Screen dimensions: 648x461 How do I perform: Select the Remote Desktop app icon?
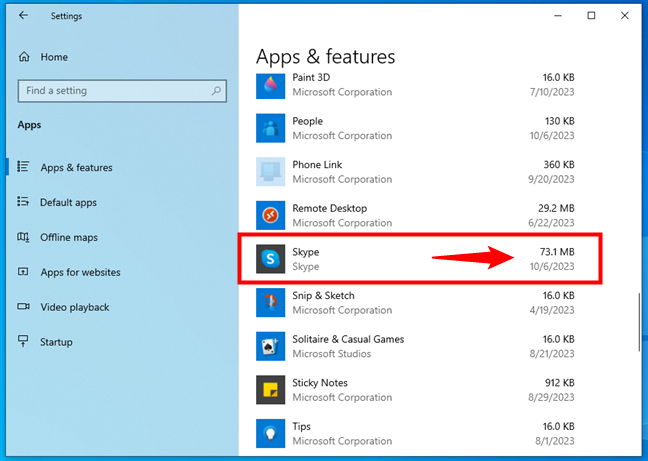coord(271,215)
